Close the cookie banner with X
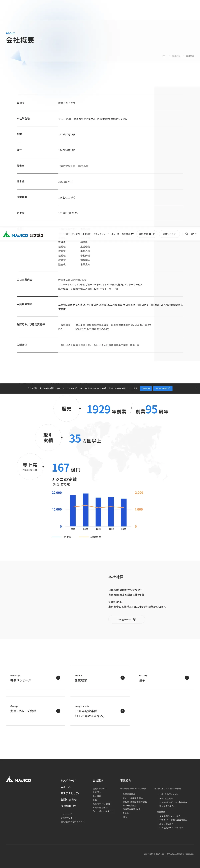Image resolution: width=200 pixels, height=868 pixels. click(x=196, y=389)
